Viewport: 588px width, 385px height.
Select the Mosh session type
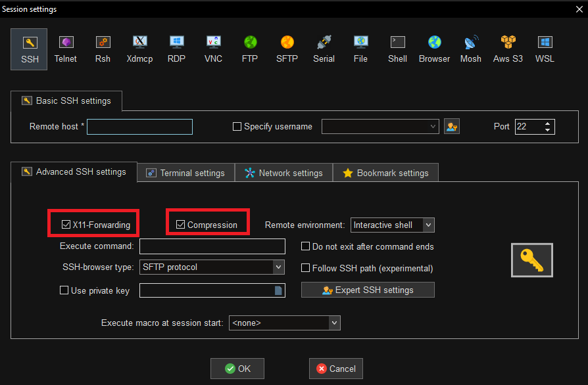click(471, 49)
